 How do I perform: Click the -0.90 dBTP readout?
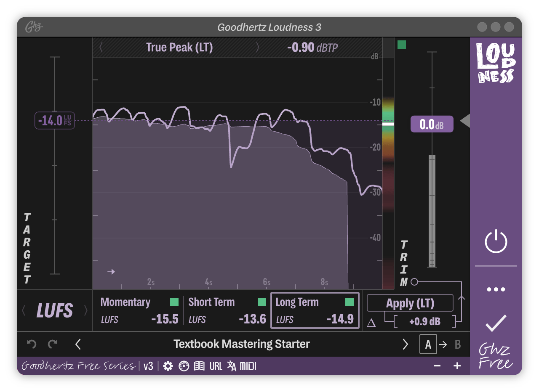pyautogui.click(x=312, y=48)
